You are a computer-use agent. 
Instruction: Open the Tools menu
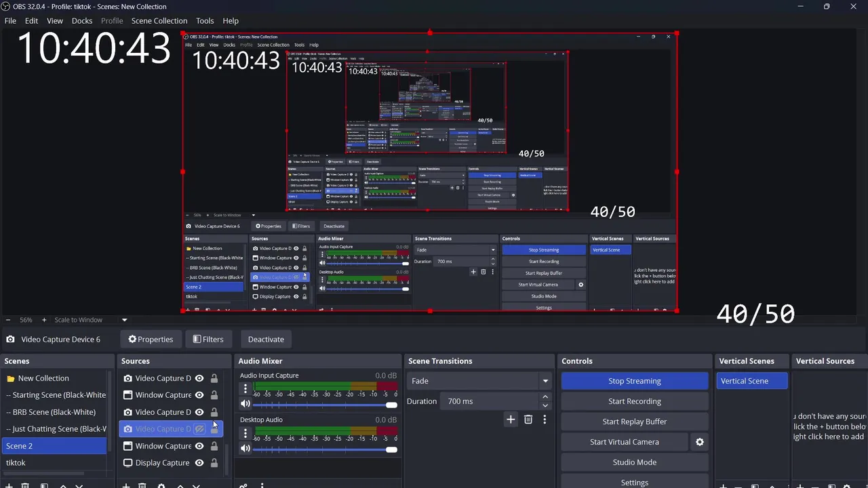point(205,21)
